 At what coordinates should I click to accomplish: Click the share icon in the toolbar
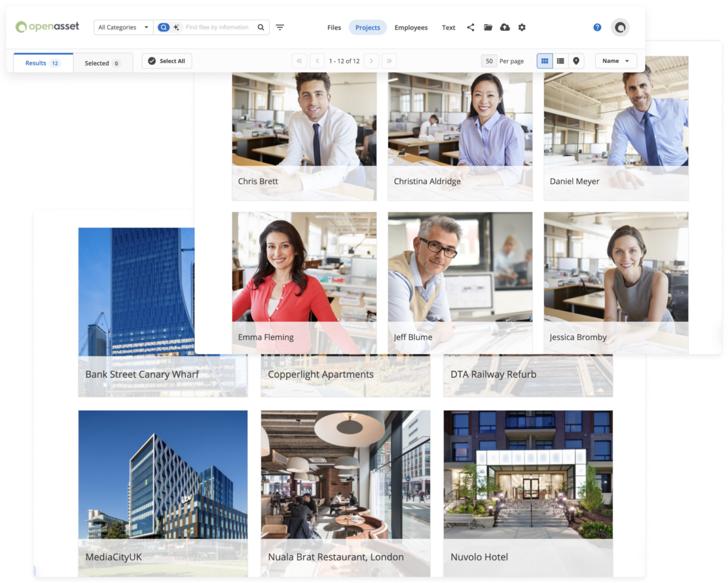[x=471, y=27]
